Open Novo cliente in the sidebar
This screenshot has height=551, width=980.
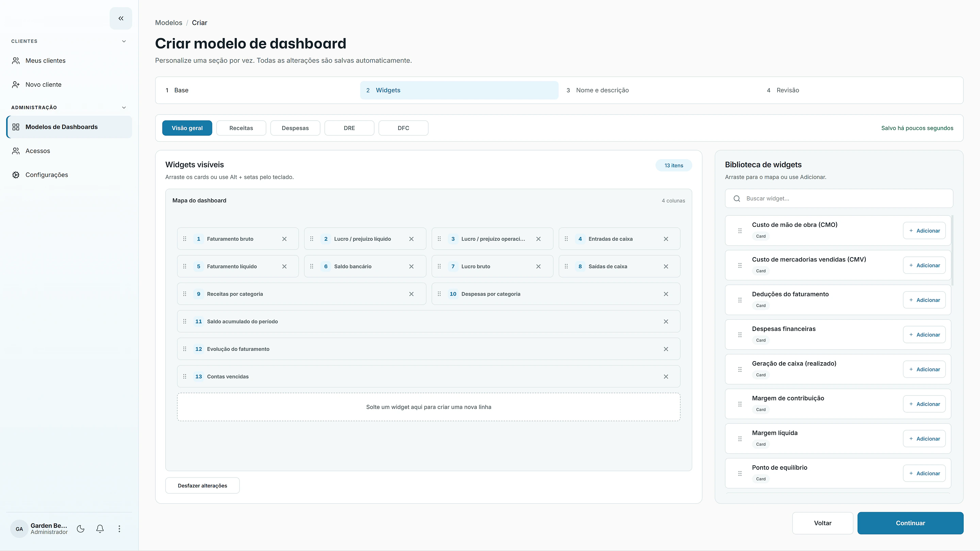click(x=69, y=84)
